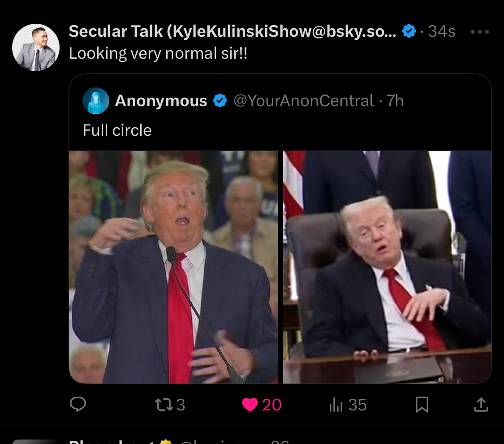Click the 7h quoted post timestamp
The height and width of the screenshot is (444, 504).
point(395,101)
